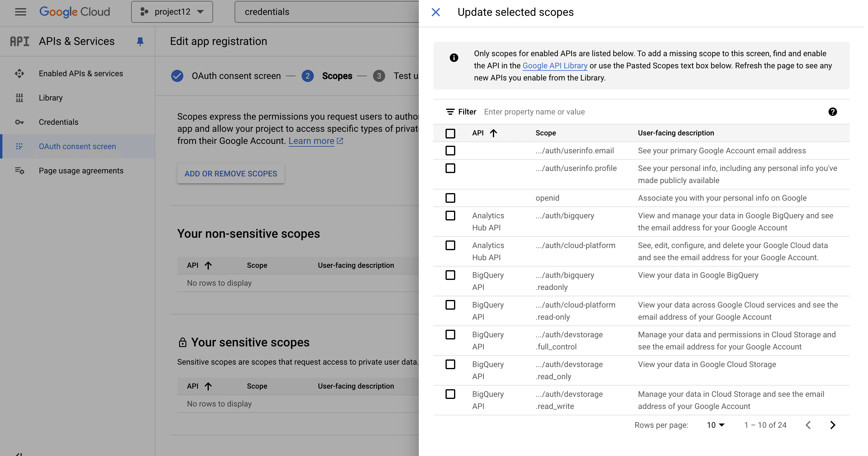Click the API section icon beside APIs & Services
Viewport: 868px width, 456px height.
click(19, 41)
